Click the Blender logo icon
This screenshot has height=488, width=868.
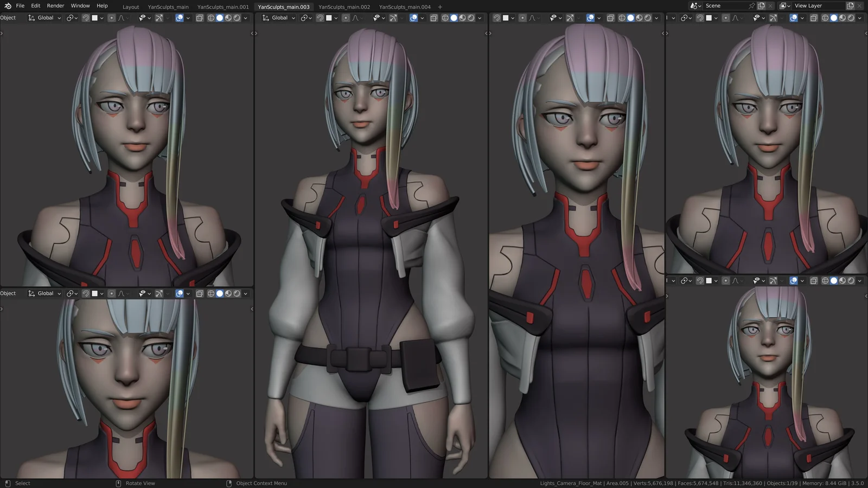(7, 5)
